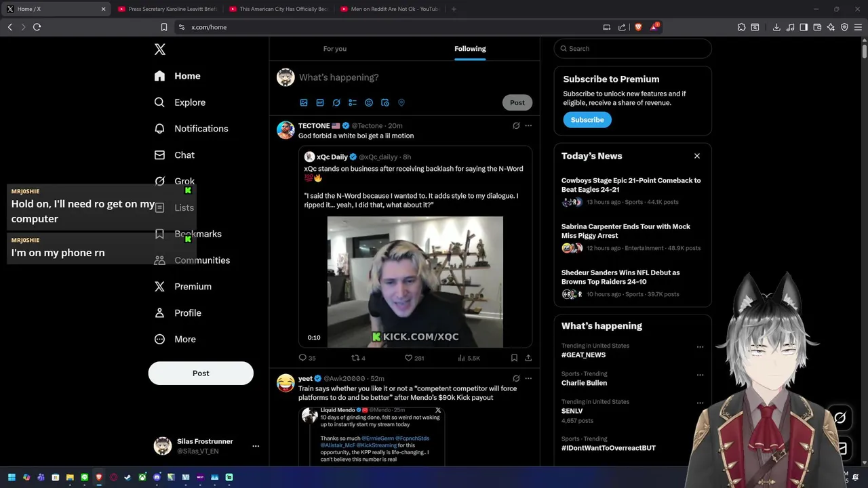The image size is (868, 488).
Task: Click Grok explain icon on TECTONE's tweet
Action: click(x=516, y=125)
